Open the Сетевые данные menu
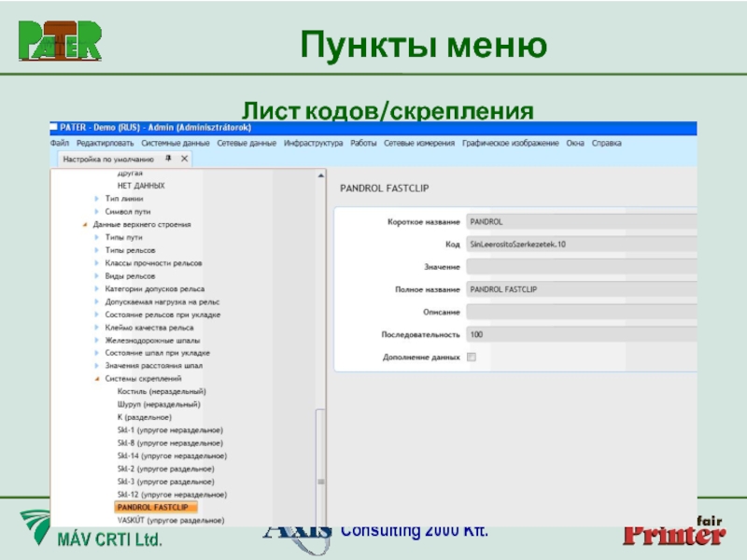Viewport: 747px width, 560px height. (x=247, y=143)
